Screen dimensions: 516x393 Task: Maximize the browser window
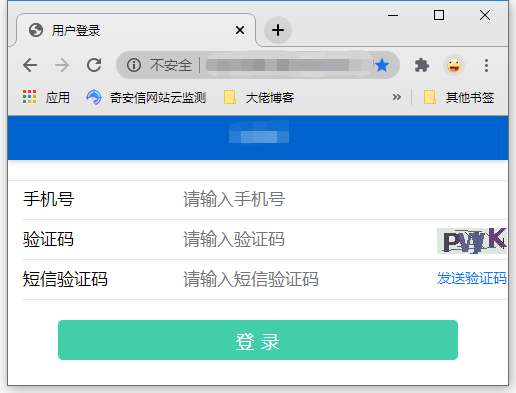tap(439, 15)
